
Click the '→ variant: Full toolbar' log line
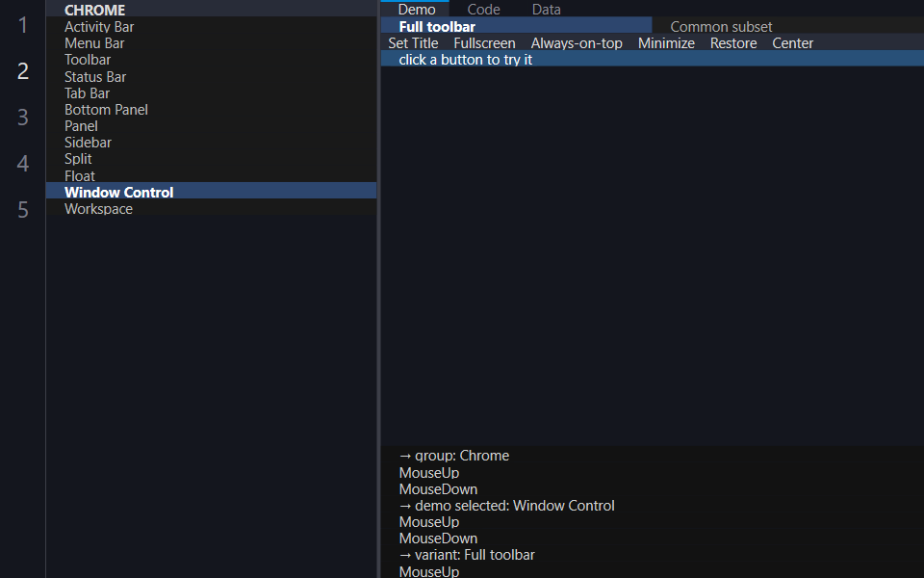467,555
